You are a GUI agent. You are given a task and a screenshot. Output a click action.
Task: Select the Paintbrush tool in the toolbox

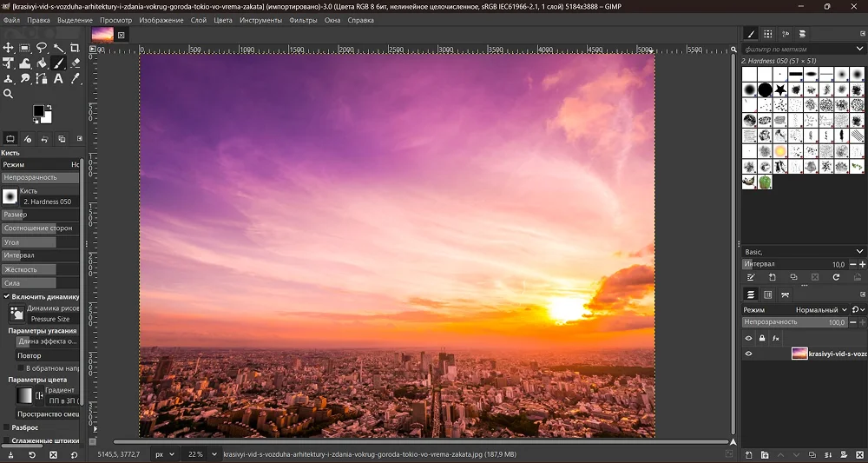click(58, 63)
